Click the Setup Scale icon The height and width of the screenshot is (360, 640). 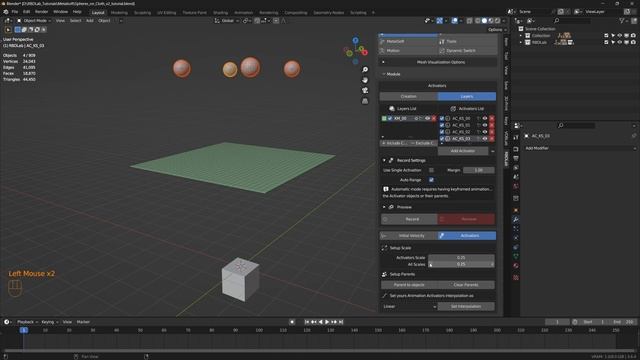384,248
